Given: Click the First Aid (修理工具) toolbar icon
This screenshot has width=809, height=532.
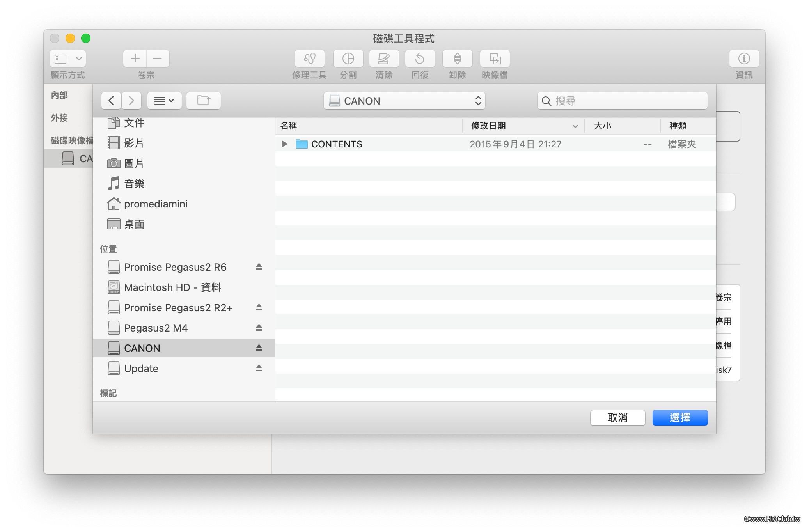Looking at the screenshot, I should click(309, 59).
